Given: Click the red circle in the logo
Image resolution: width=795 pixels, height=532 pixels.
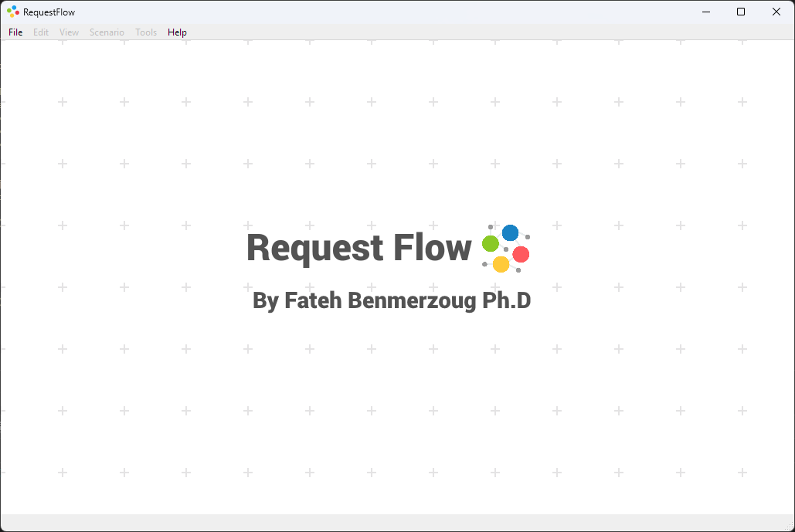Looking at the screenshot, I should (521, 254).
